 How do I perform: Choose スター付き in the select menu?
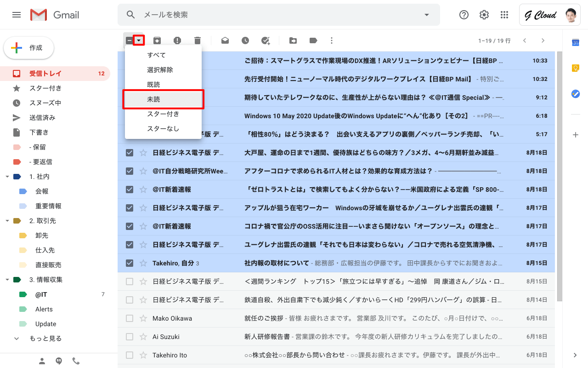(x=163, y=114)
